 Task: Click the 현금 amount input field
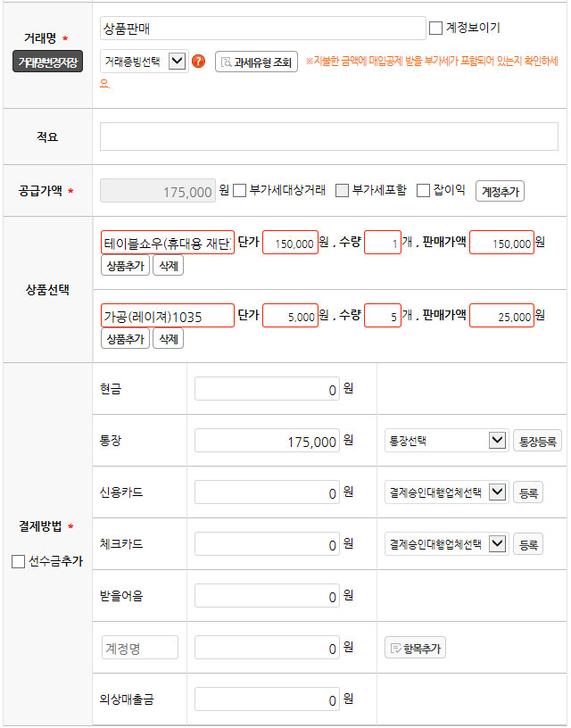pos(267,389)
